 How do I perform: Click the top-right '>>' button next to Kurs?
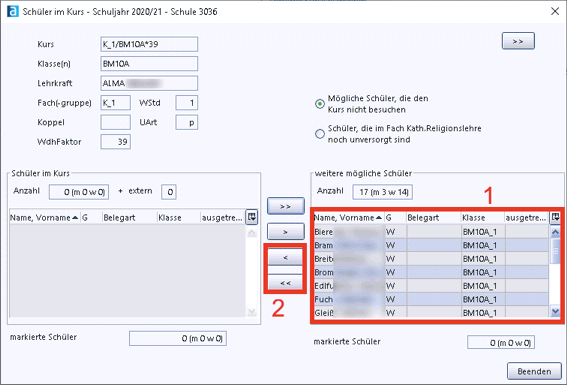(x=518, y=41)
